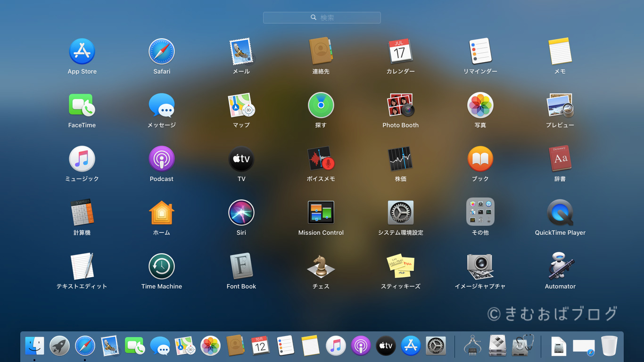The image size is (644, 362).
Task: Open Contacts book in the Dock
Action: point(235,346)
